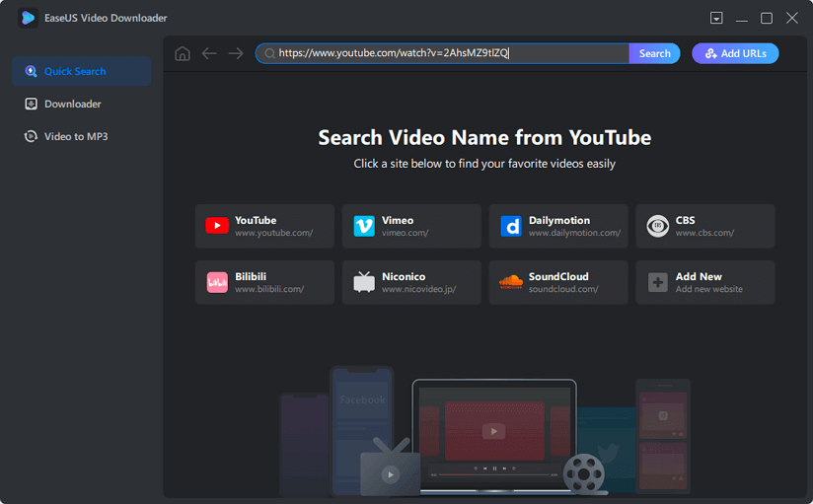
Task: Navigate forward with the right arrow
Action: pos(236,53)
